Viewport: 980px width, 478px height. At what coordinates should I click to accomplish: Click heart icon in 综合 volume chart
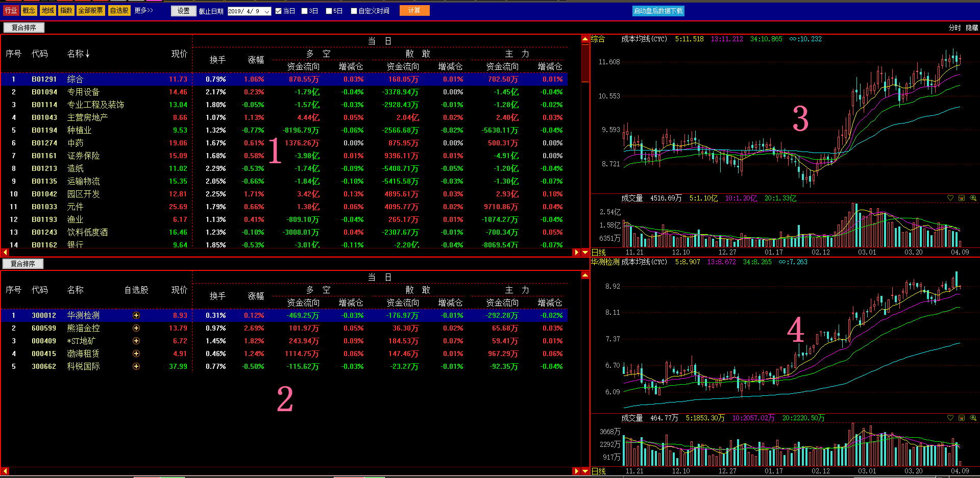pyautogui.click(x=950, y=198)
